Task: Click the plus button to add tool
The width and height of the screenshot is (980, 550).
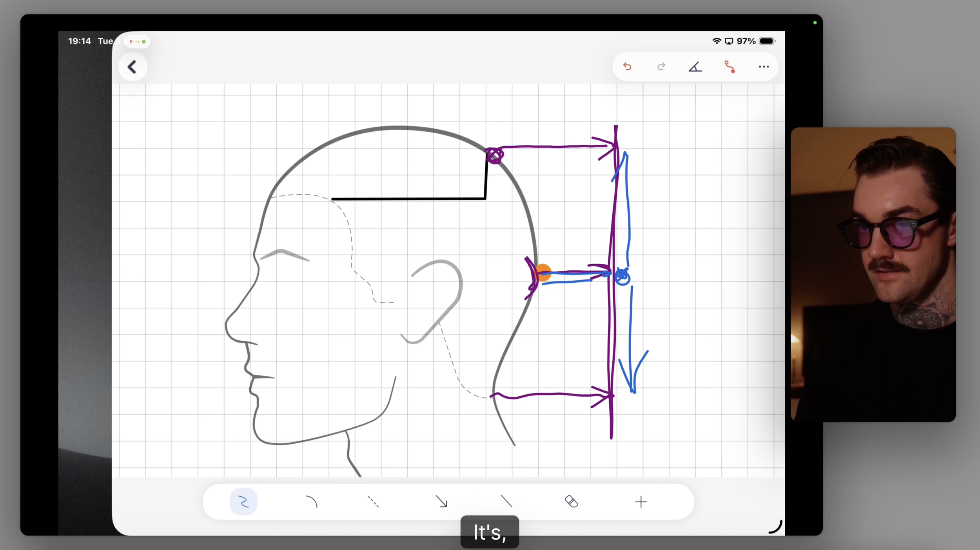Action: coord(641,502)
